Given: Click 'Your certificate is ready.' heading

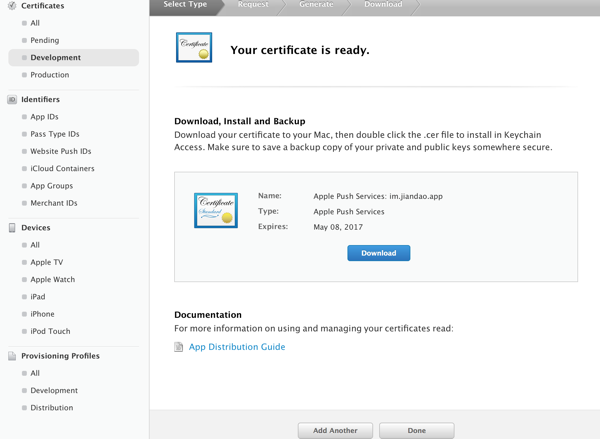Looking at the screenshot, I should (300, 50).
